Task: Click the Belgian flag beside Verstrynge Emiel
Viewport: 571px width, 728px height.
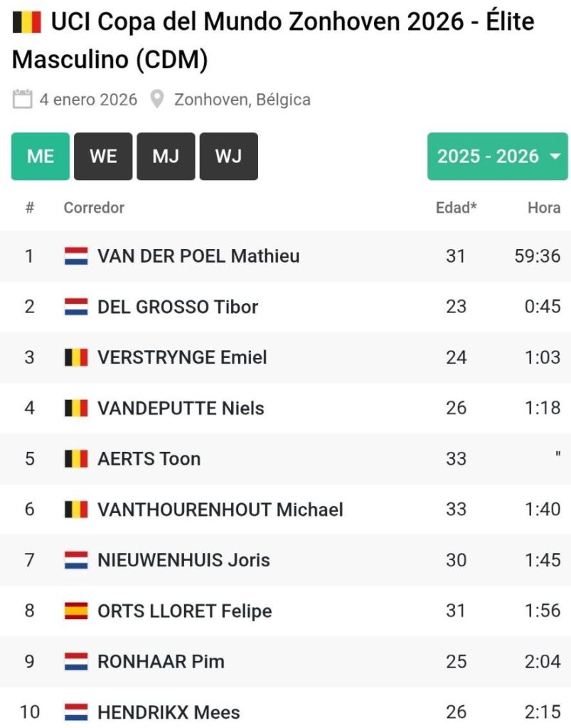Action: click(x=76, y=357)
